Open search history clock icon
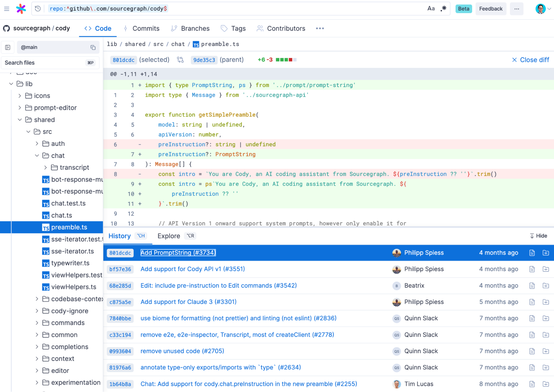The width and height of the screenshot is (554, 392). pos(38,9)
